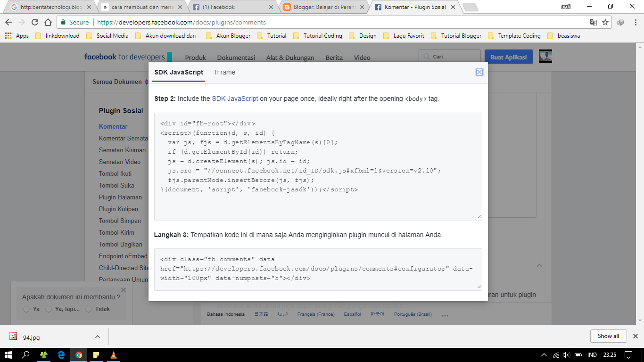Open the green clover taskbar app

[43, 355]
